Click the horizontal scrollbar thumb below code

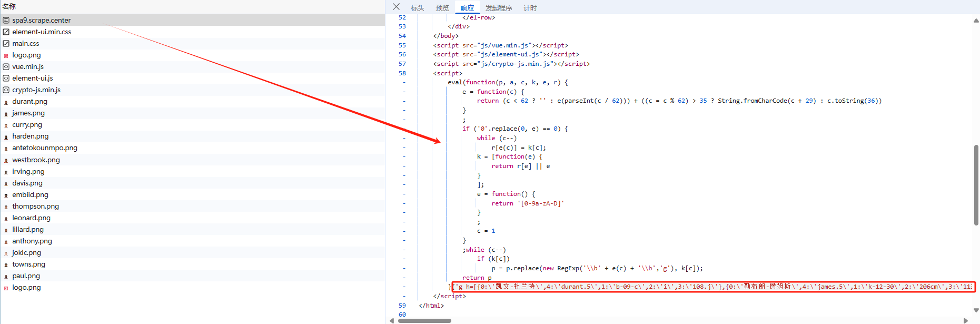(x=425, y=320)
